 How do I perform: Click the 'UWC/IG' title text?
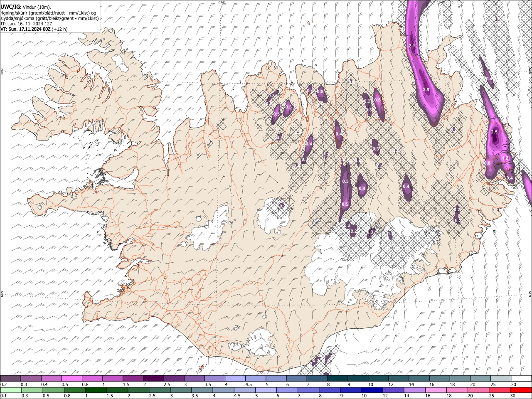point(10,7)
